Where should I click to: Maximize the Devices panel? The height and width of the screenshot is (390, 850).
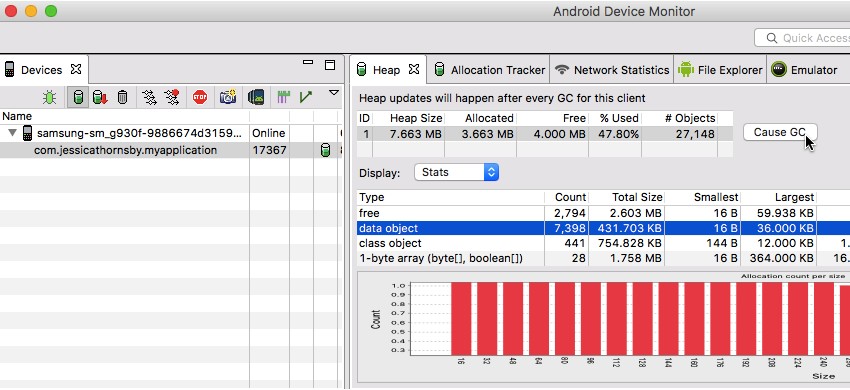tap(330, 65)
